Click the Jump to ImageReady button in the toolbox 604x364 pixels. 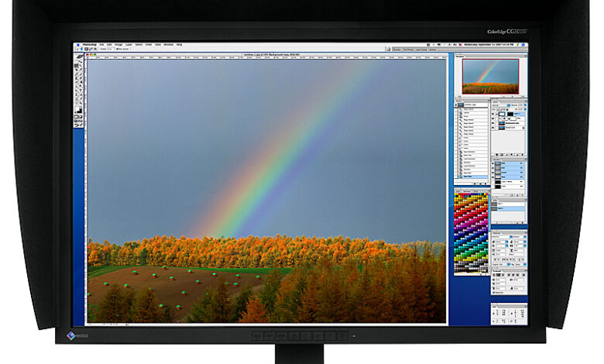point(78,125)
